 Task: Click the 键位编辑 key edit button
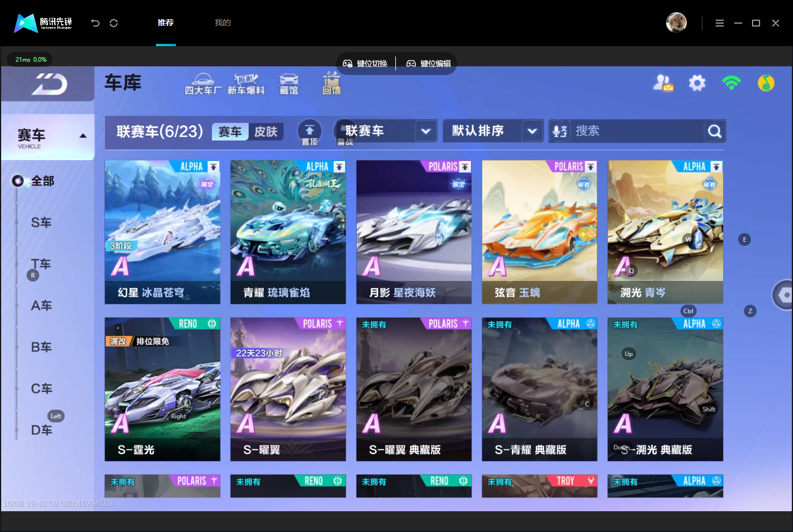click(x=429, y=63)
